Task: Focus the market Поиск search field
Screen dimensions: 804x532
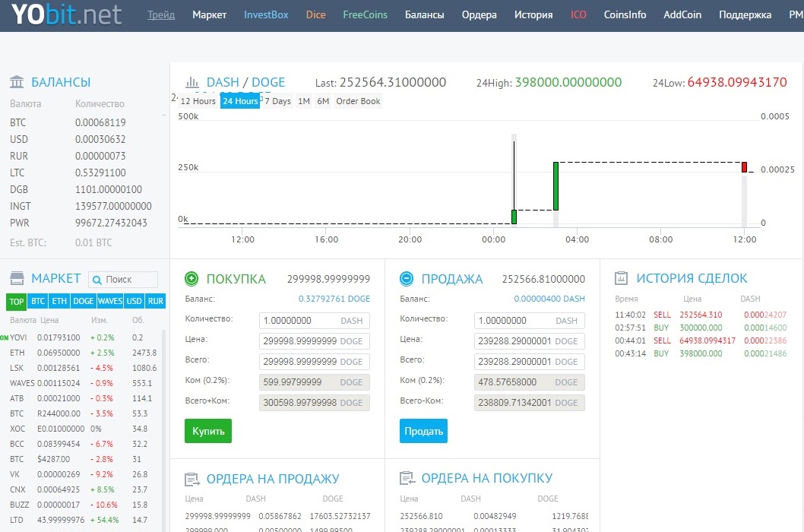Action: click(x=123, y=280)
